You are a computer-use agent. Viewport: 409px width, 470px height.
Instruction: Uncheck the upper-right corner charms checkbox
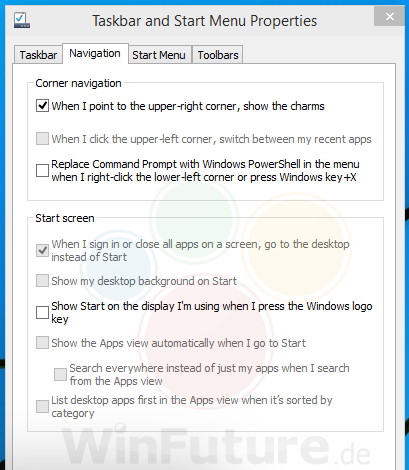pos(42,106)
